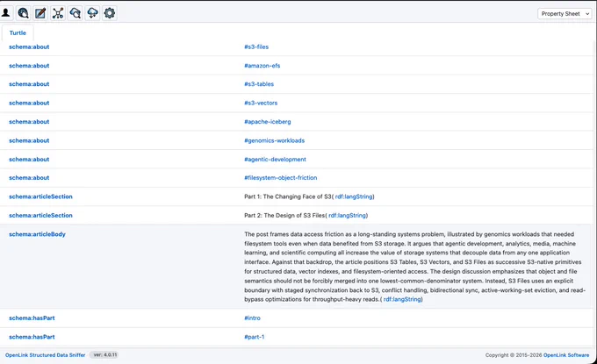Click the network graph nodes icon
This screenshot has height=364, width=597.
click(58, 13)
